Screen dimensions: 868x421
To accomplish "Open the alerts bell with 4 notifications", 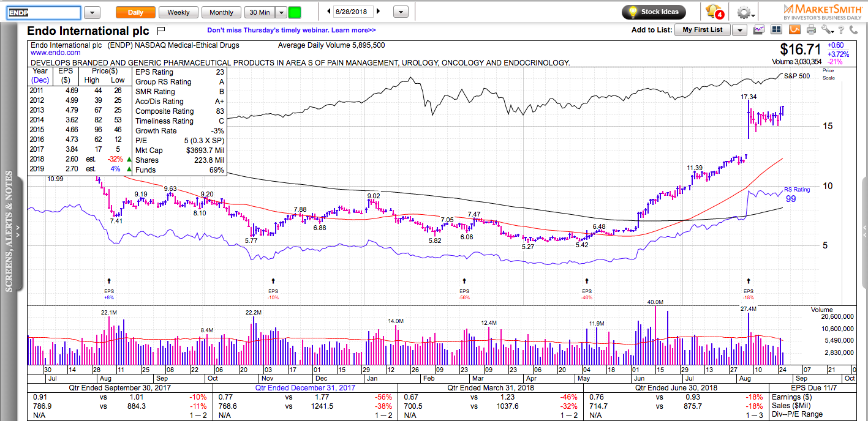I will 714,12.
